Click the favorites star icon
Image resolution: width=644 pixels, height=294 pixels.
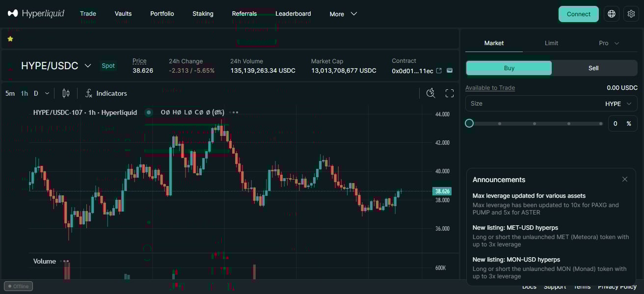pos(10,39)
